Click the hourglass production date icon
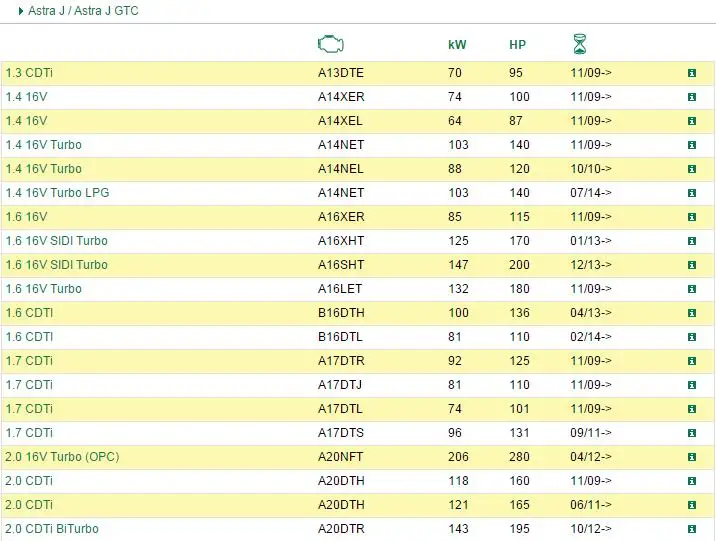 (579, 44)
